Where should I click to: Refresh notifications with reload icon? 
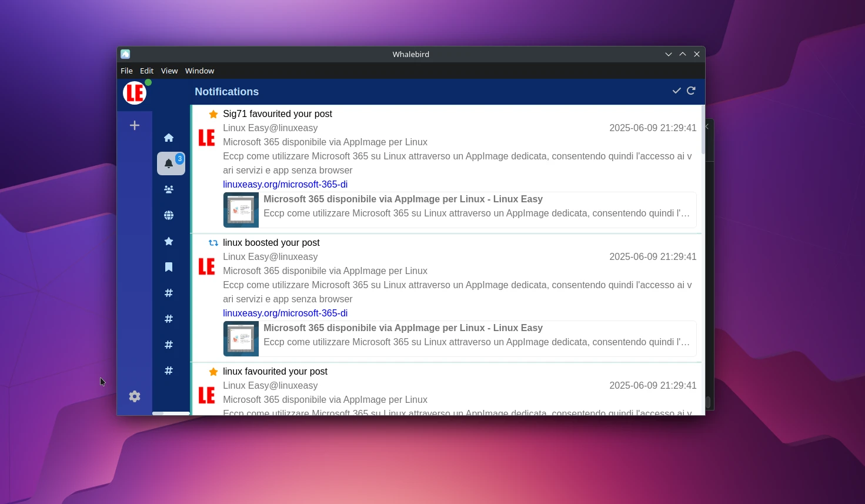(x=692, y=91)
